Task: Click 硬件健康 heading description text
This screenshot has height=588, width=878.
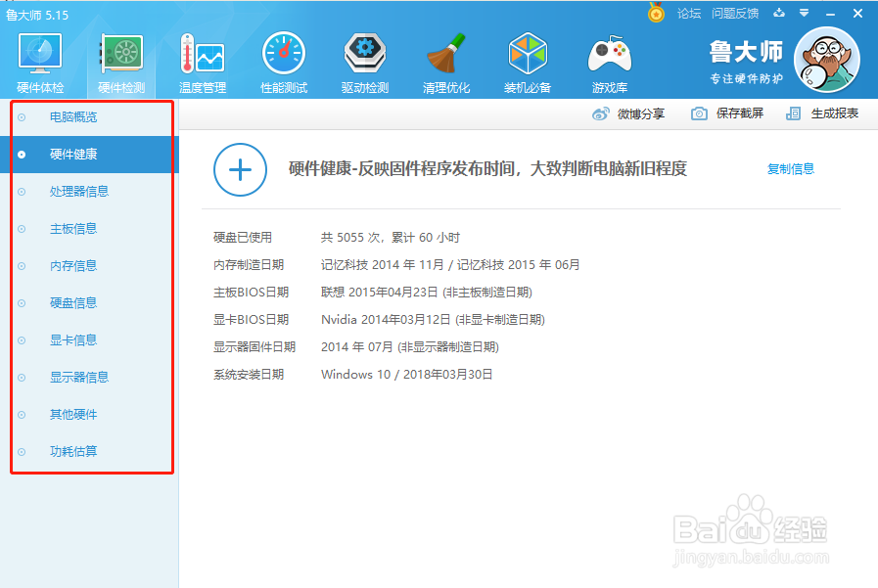Action: coord(487,168)
